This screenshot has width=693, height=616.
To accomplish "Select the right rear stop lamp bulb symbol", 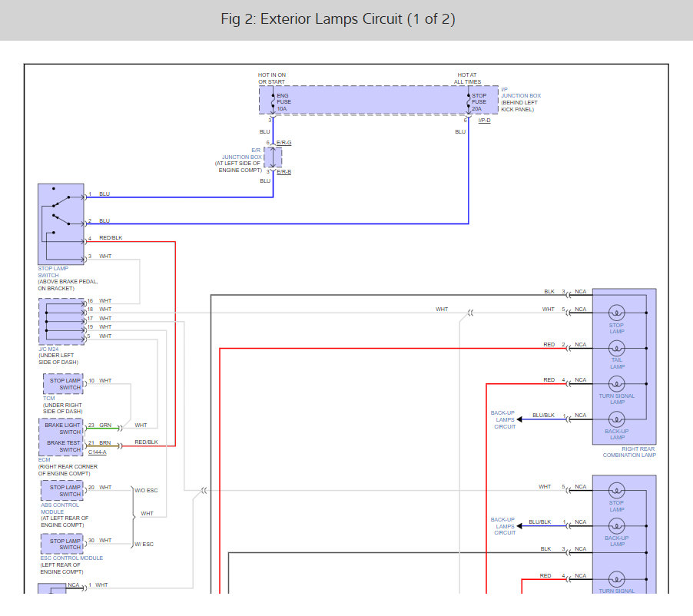I will (616, 313).
